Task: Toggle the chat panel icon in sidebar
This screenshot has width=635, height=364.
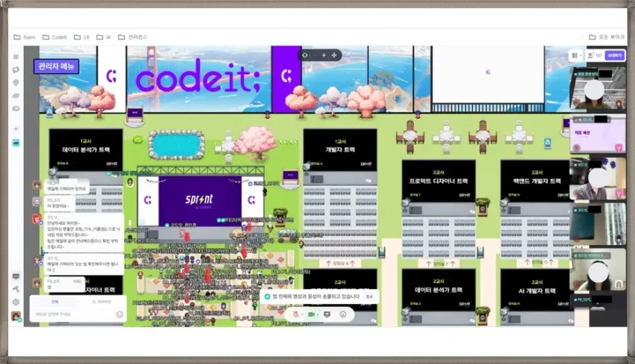Action: (16, 276)
